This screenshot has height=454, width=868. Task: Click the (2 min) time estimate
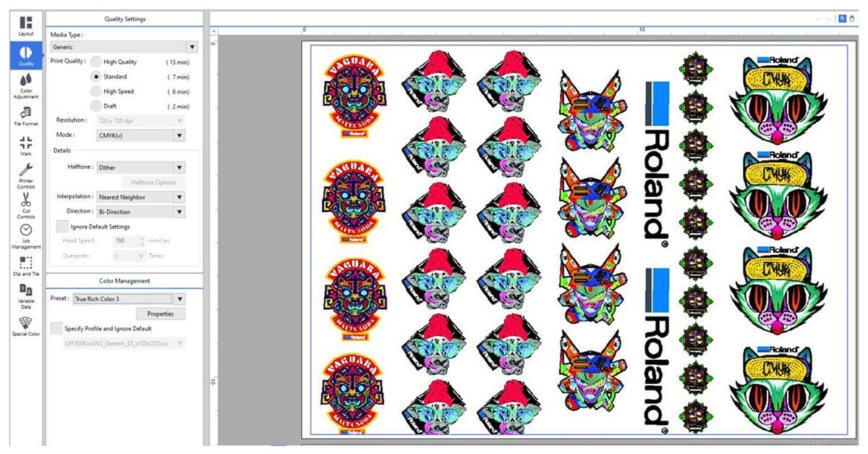pyautogui.click(x=178, y=106)
